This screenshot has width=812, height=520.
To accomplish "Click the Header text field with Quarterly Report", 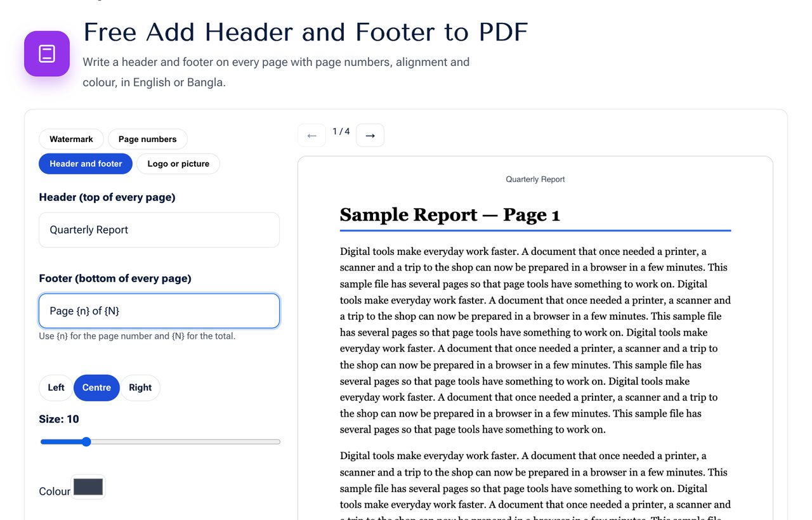I will click(x=159, y=230).
